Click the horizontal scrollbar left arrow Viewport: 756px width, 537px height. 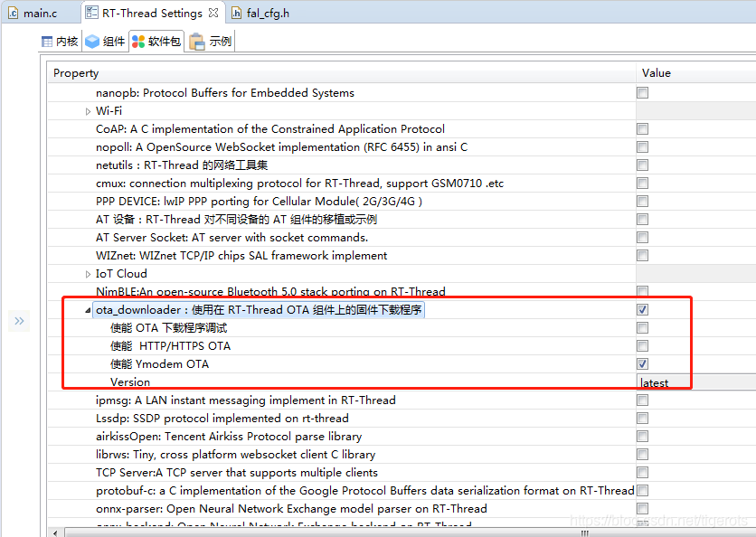pos(55,532)
